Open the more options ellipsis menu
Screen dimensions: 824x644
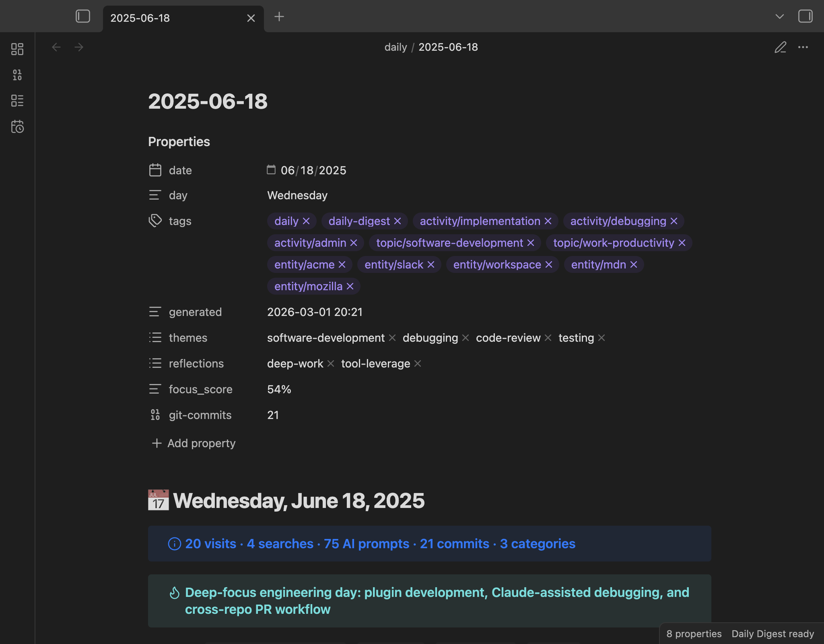pos(803,47)
